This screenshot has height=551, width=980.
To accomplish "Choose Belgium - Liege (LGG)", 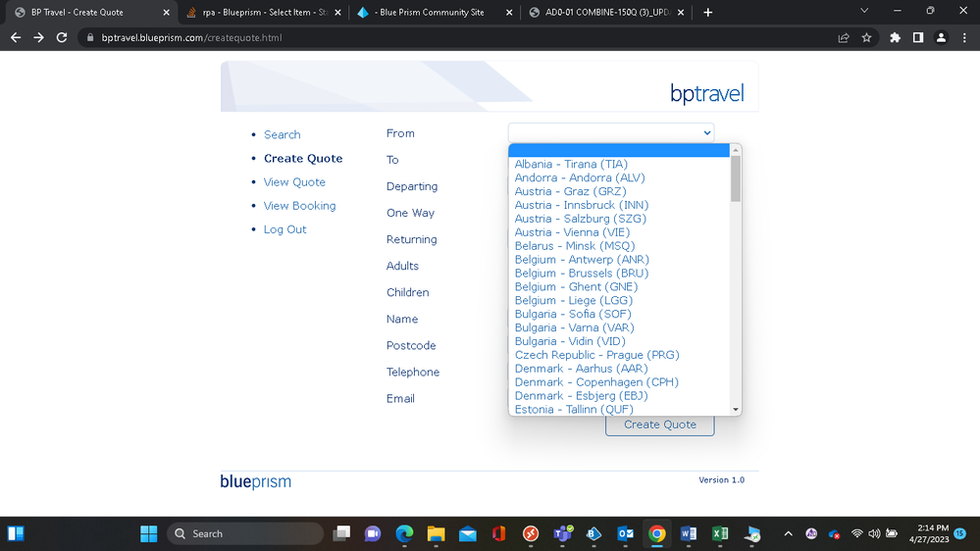I will pyautogui.click(x=619, y=300).
